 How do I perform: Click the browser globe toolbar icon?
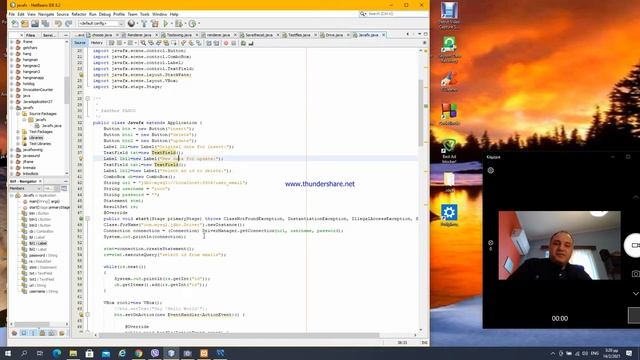[131, 24]
